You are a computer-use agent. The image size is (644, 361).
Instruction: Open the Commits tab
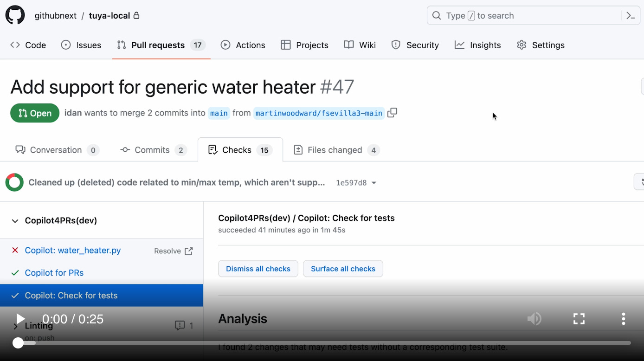click(x=153, y=150)
